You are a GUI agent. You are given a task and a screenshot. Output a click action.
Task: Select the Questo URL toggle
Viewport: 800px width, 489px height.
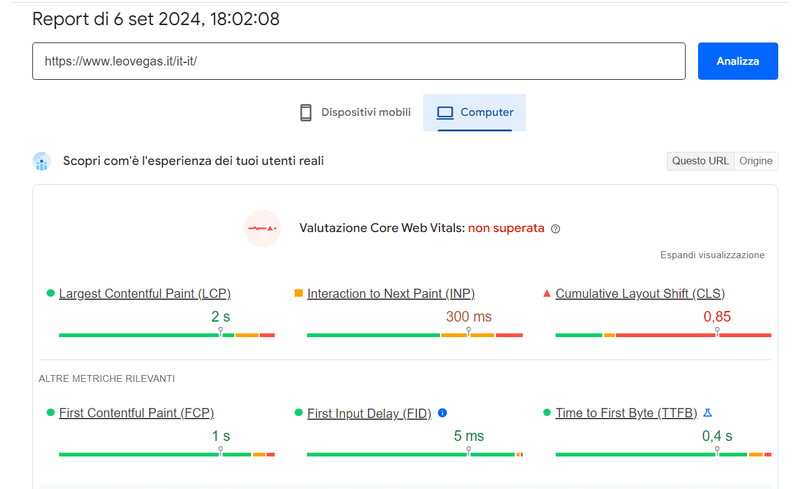point(701,161)
